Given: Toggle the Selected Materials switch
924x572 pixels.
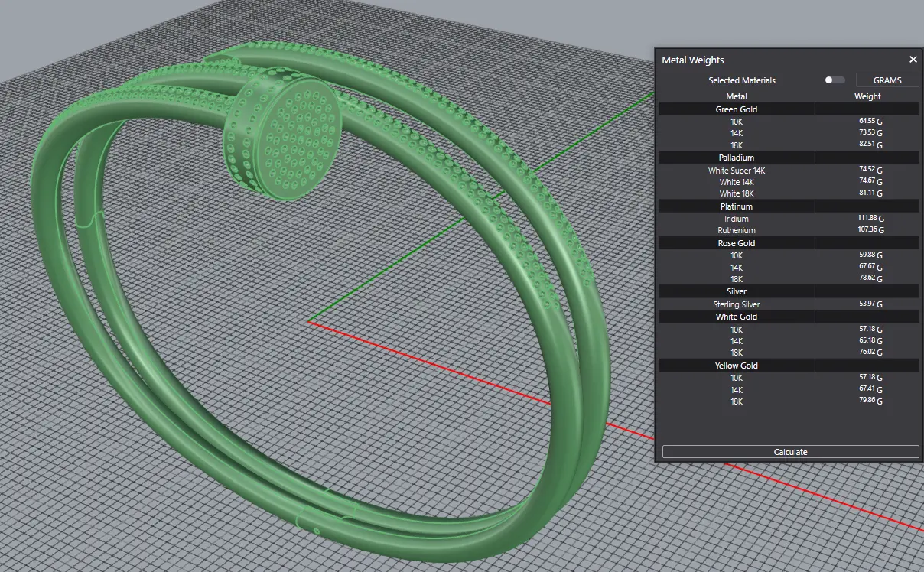Looking at the screenshot, I should point(835,80).
